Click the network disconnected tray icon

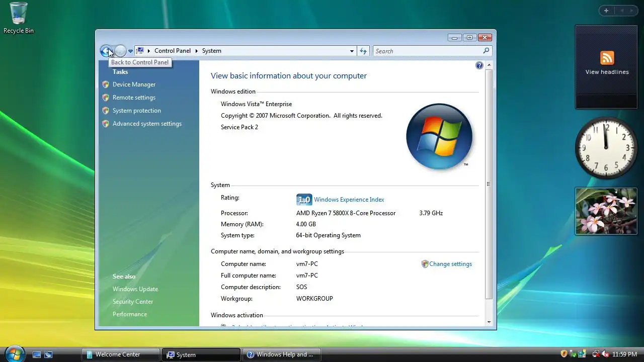coord(596,354)
